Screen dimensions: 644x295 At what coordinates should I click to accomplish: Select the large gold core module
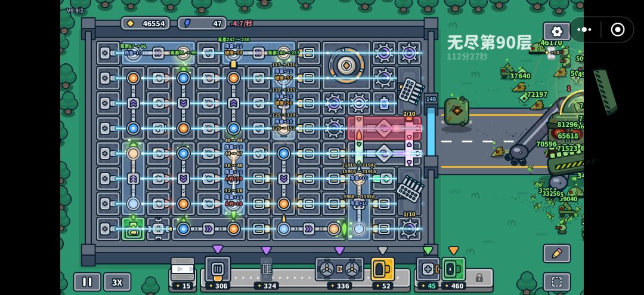pyautogui.click(x=346, y=66)
